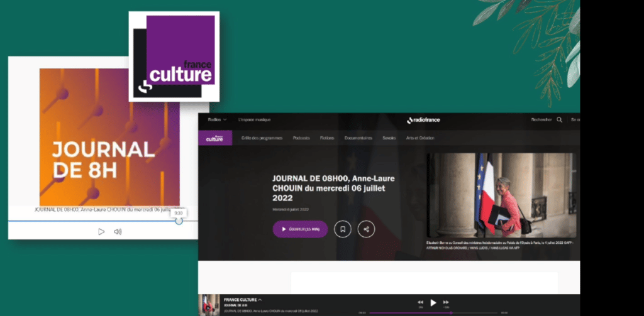Click the mini player progress handle
Viewport: 644px width, 316px height.
(179, 221)
